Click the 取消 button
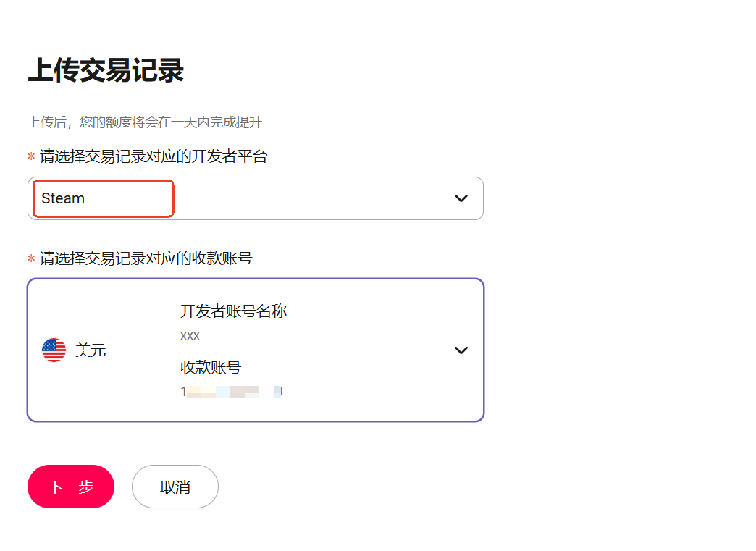 coord(175,487)
